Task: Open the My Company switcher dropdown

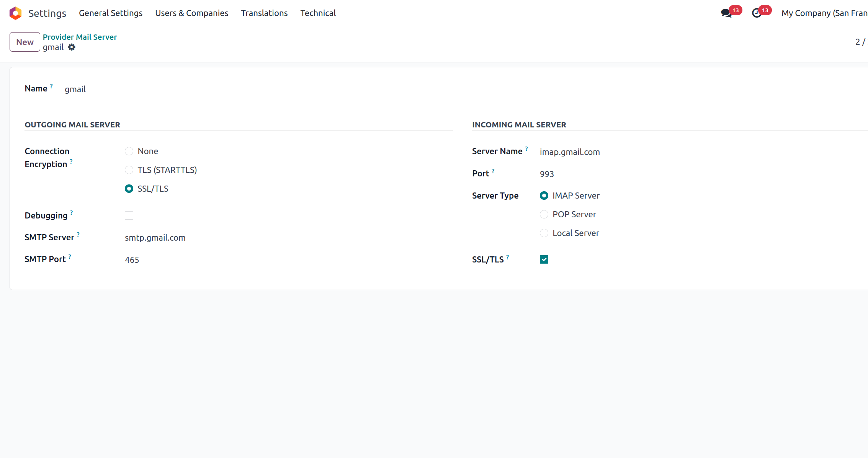Action: pos(824,13)
